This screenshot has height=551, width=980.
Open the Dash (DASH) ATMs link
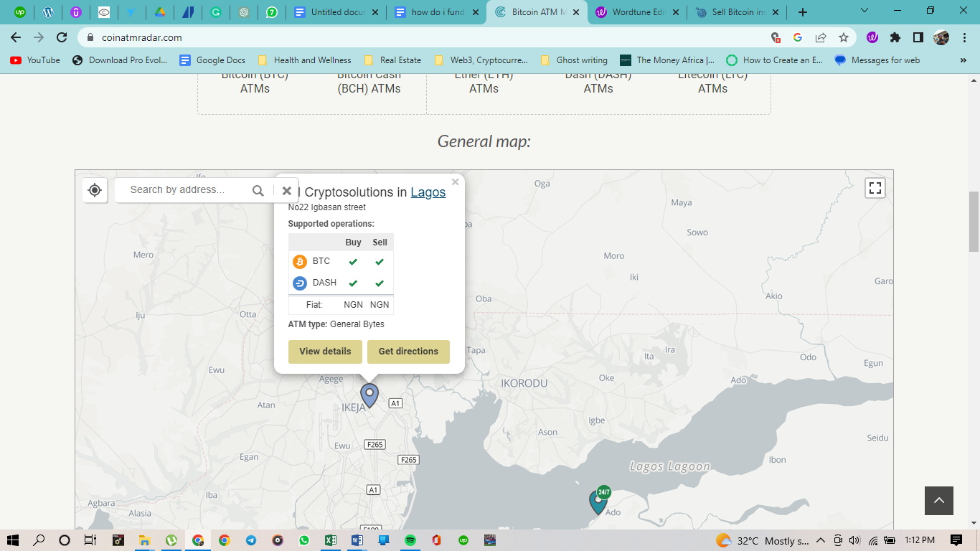click(598, 83)
